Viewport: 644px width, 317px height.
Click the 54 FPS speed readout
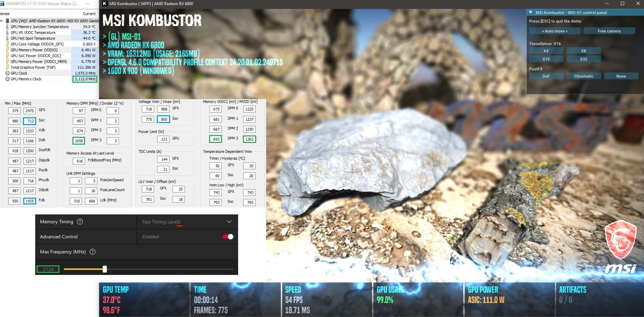click(x=294, y=300)
